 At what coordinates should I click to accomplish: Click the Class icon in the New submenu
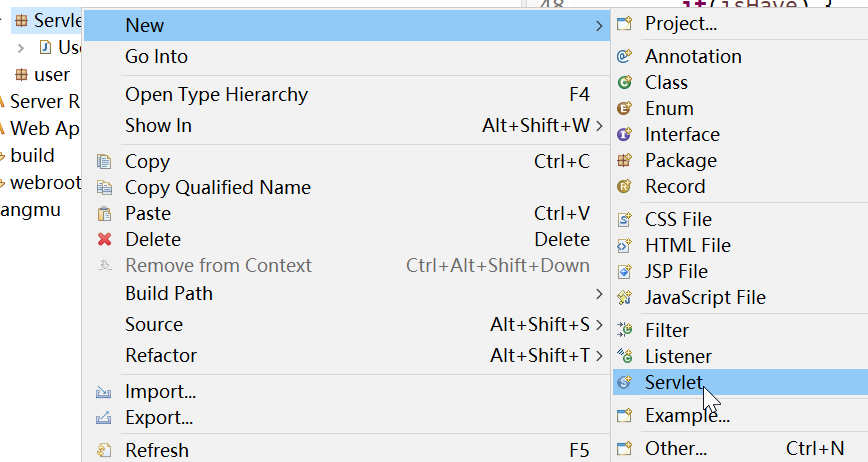(x=625, y=83)
